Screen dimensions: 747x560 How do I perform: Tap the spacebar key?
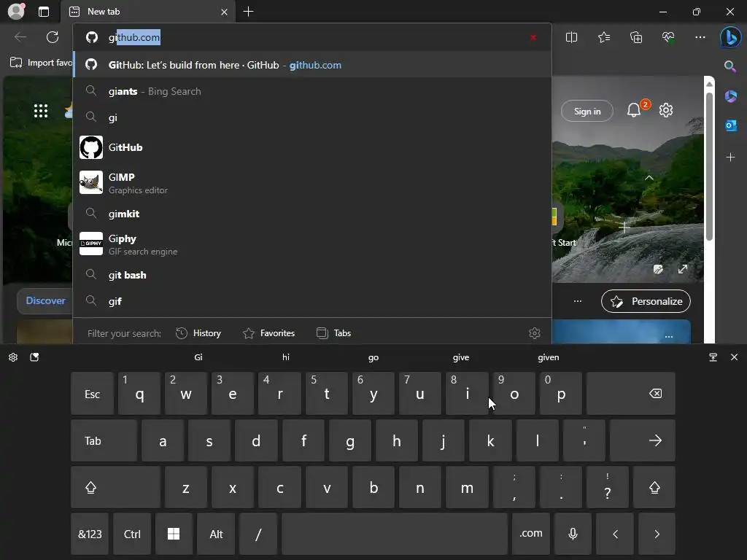click(395, 534)
